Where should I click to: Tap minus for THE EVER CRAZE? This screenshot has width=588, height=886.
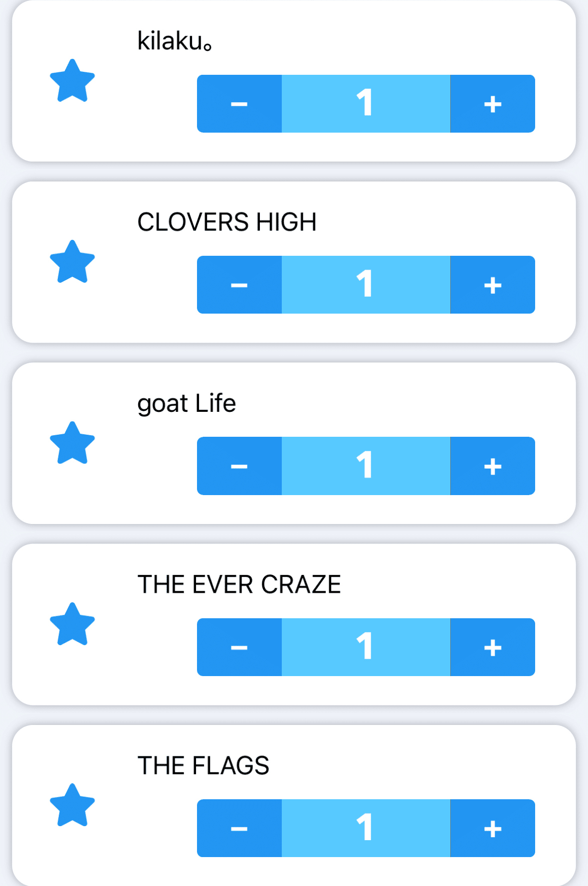coord(239,647)
